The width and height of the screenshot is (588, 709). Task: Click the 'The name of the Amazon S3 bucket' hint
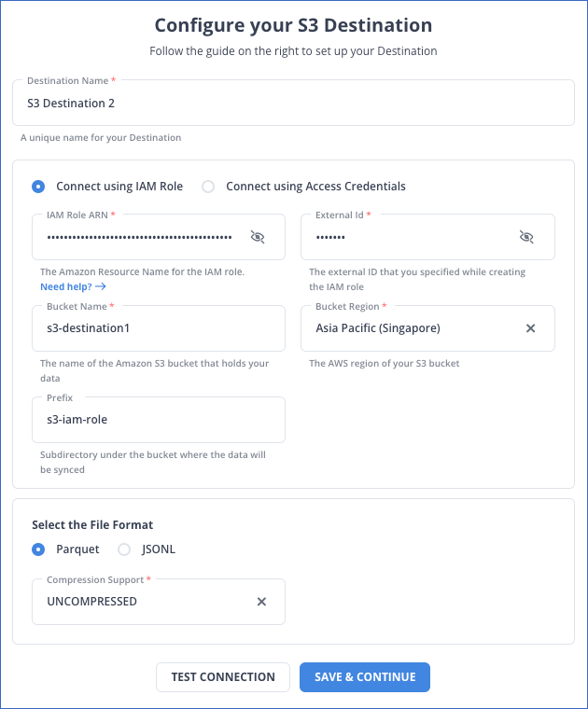(x=154, y=370)
